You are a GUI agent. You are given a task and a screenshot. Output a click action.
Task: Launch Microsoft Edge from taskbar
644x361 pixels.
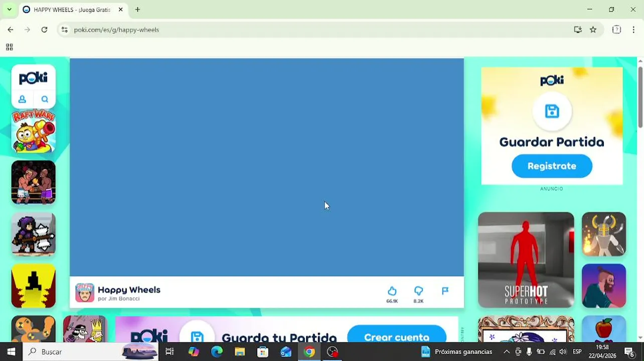[x=217, y=351]
